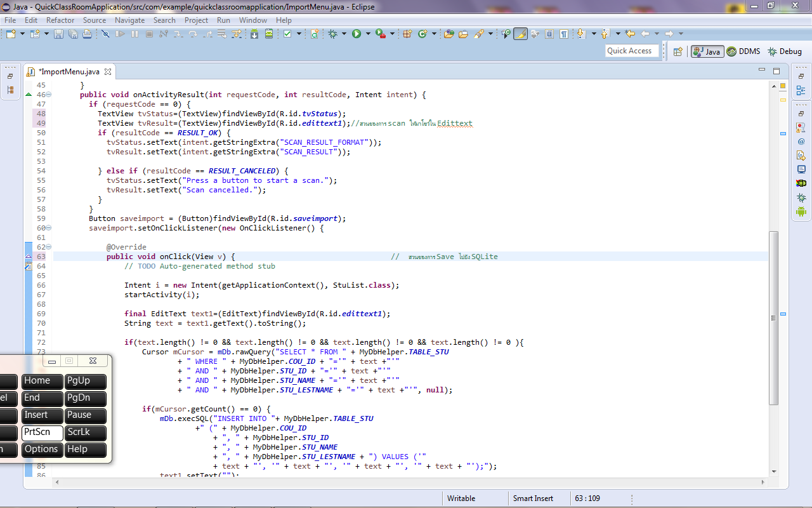
Task: Click the Debug bug icon in toolbar
Action: [x=332, y=34]
